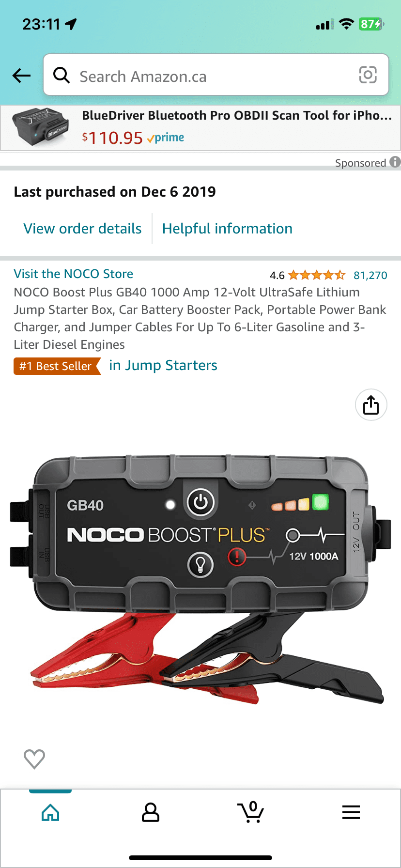Image resolution: width=401 pixels, height=868 pixels.
Task: Open the Home tab icon
Action: click(x=50, y=812)
